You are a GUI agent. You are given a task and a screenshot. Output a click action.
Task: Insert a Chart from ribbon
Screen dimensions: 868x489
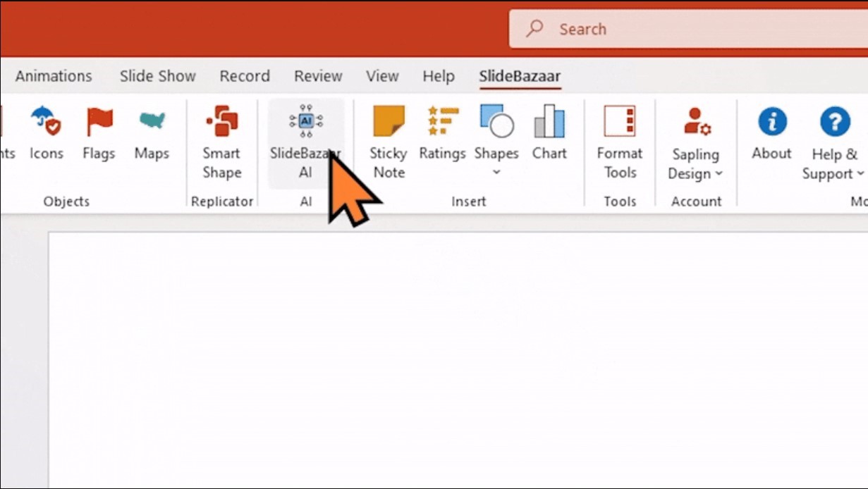[549, 134]
